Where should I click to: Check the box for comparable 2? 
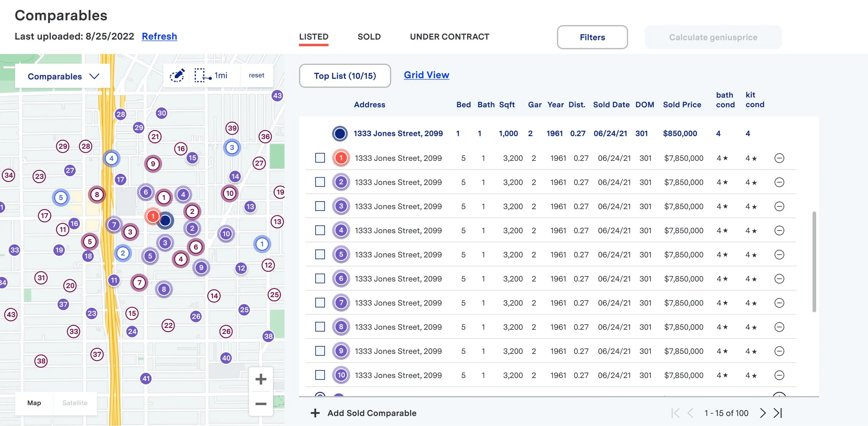coord(320,182)
